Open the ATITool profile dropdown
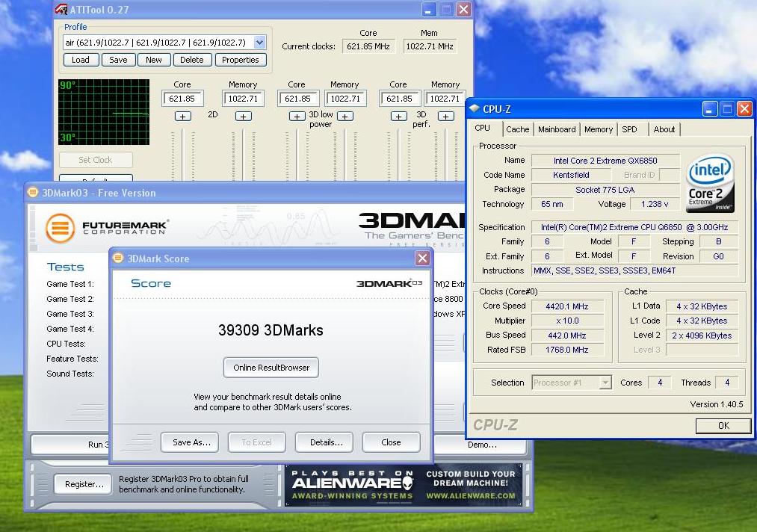 pyautogui.click(x=260, y=43)
